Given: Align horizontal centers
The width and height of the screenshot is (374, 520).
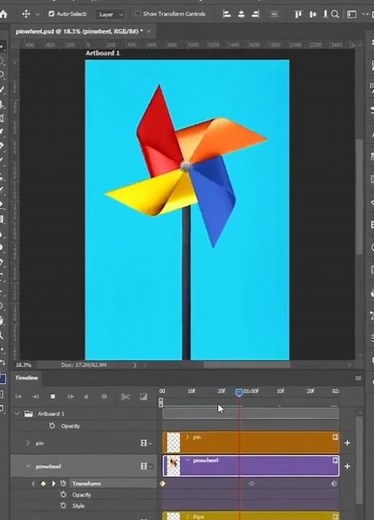Looking at the screenshot, I should point(241,14).
